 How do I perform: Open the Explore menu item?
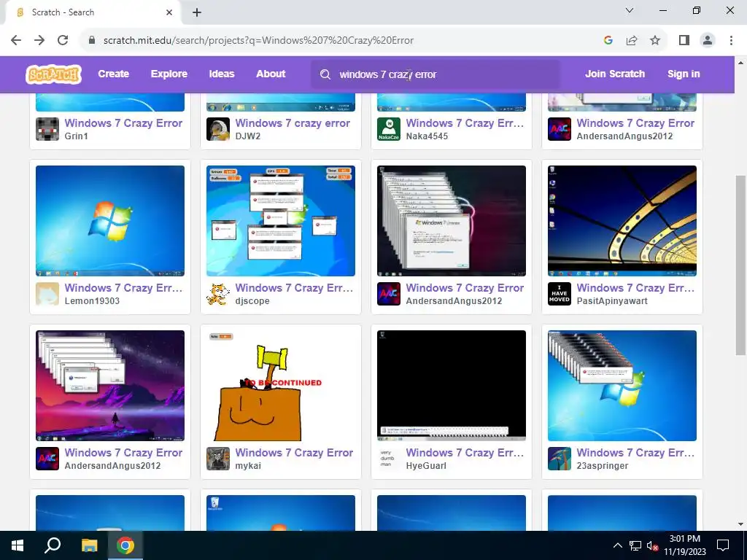[x=169, y=74]
